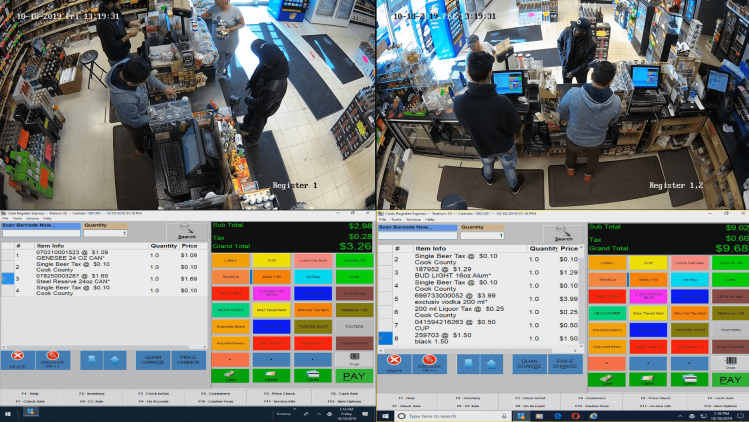Click PRICE CHANGE in Station 02
This screenshot has width=749, height=422.
(x=189, y=360)
